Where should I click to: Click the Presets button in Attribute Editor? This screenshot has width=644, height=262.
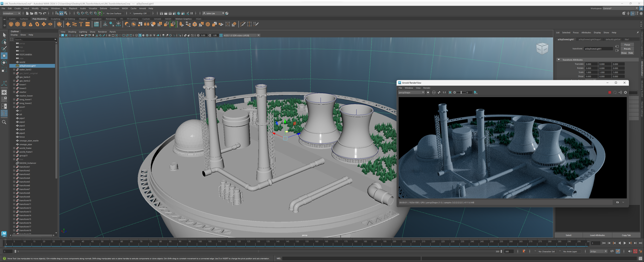click(627, 49)
